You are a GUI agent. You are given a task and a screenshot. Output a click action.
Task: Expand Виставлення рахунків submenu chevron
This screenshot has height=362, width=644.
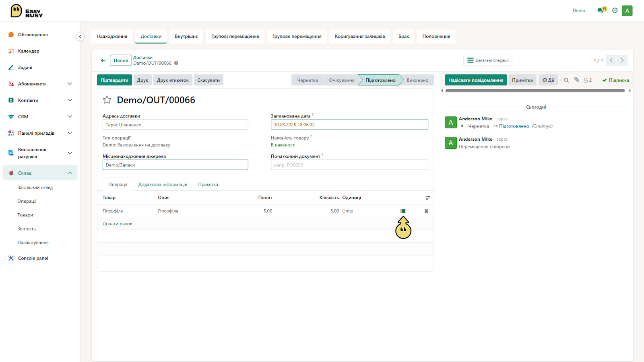(70, 153)
